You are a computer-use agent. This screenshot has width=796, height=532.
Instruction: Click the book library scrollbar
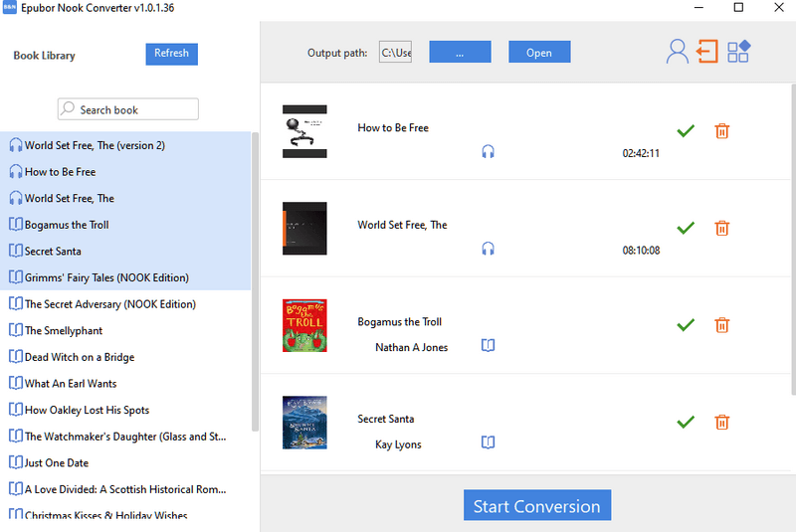[x=256, y=281]
